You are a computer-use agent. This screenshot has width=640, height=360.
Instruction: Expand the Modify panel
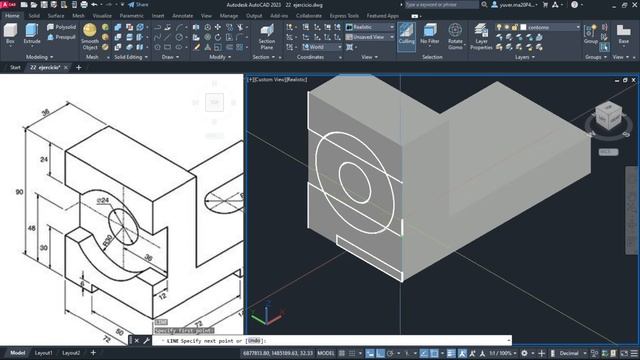click(220, 57)
